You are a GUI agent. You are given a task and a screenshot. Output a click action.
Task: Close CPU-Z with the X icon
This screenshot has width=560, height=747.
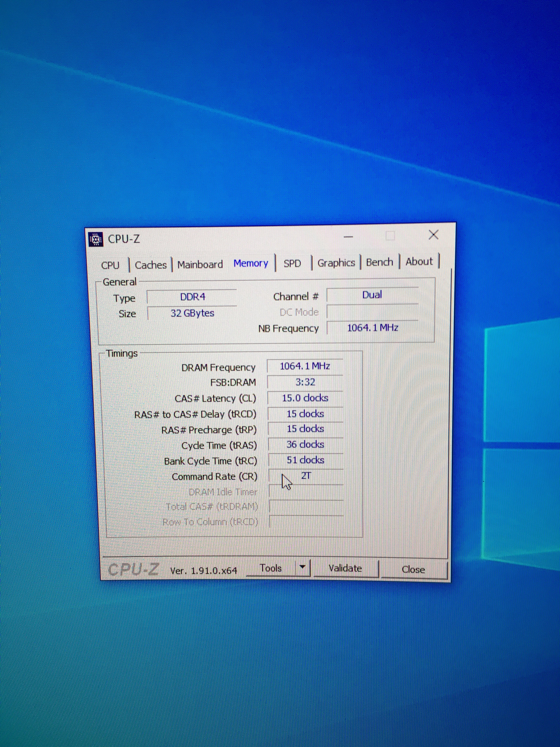[x=433, y=235]
